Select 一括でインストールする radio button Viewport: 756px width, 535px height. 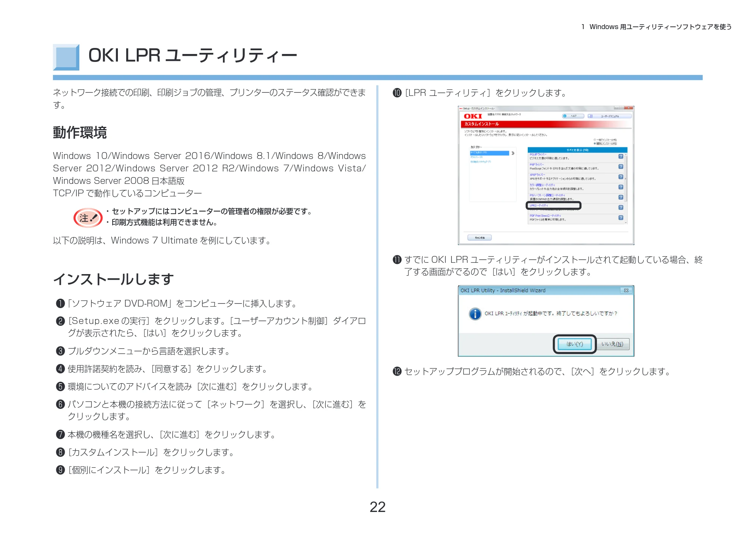(595, 140)
